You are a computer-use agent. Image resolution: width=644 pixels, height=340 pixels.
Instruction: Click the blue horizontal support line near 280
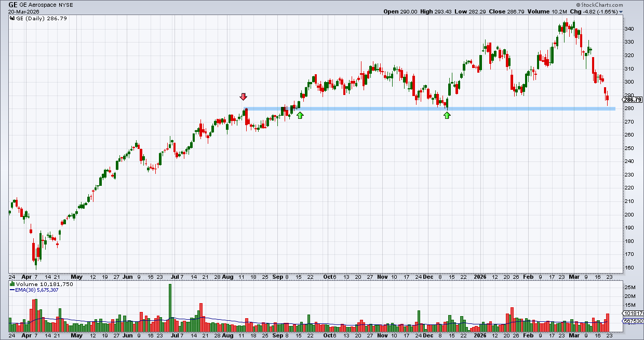430,108
